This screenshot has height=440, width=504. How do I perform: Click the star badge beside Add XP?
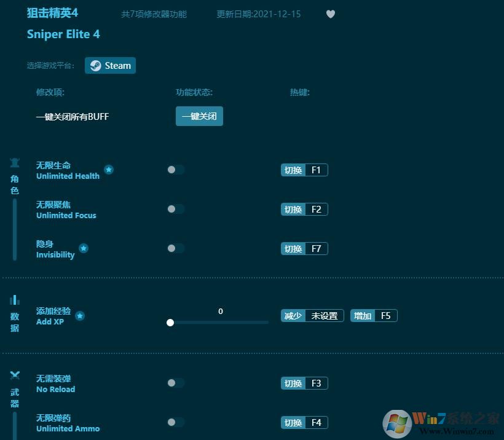coord(80,316)
